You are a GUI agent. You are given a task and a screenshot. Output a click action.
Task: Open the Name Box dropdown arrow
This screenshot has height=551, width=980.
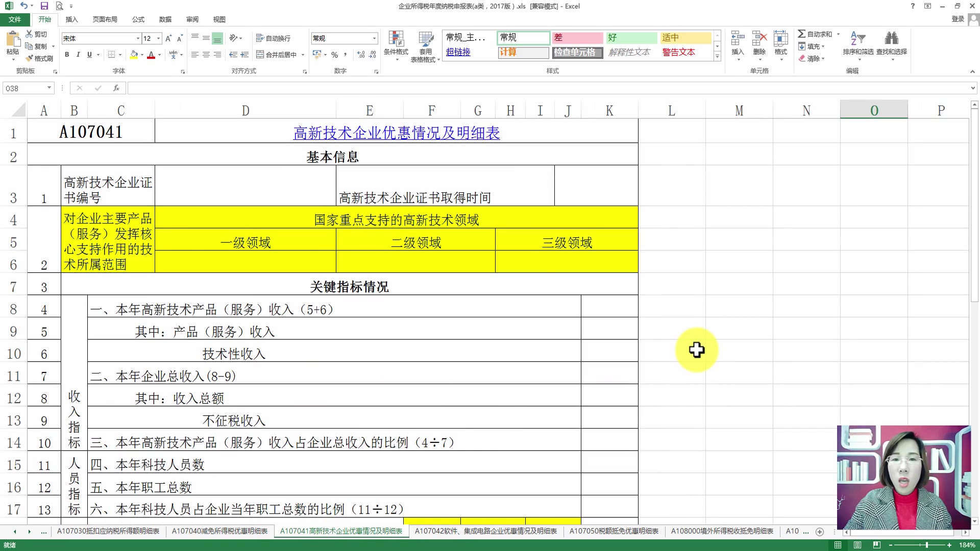pyautogui.click(x=49, y=88)
